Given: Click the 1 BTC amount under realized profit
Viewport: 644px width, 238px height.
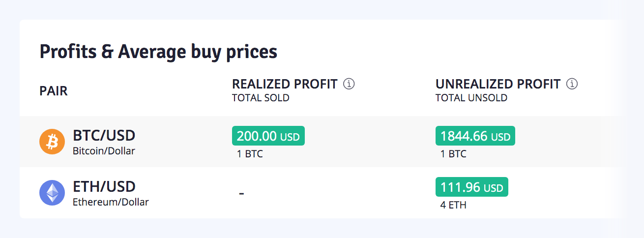Looking at the screenshot, I should (250, 154).
